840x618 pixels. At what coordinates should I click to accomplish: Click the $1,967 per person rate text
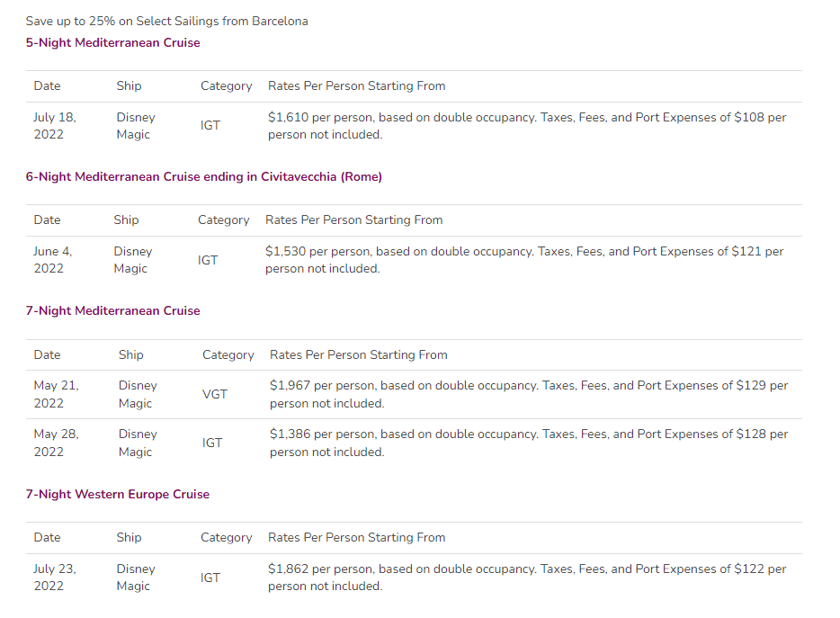pos(529,394)
